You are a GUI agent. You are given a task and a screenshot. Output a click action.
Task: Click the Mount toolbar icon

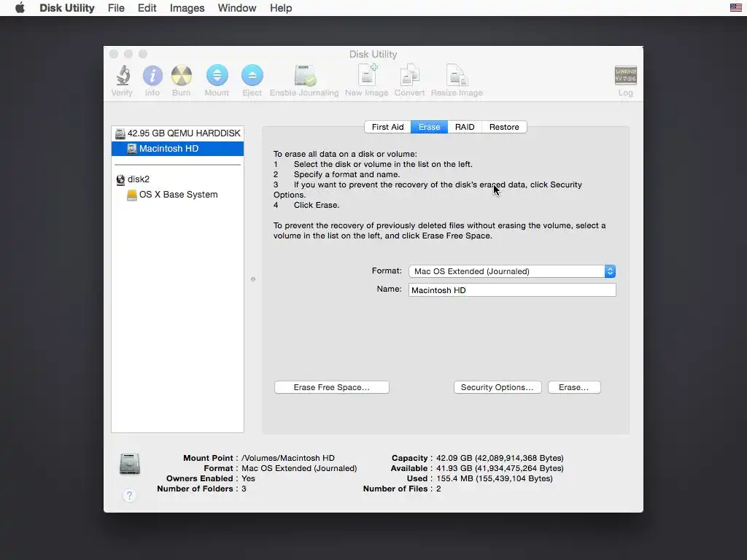point(217,75)
